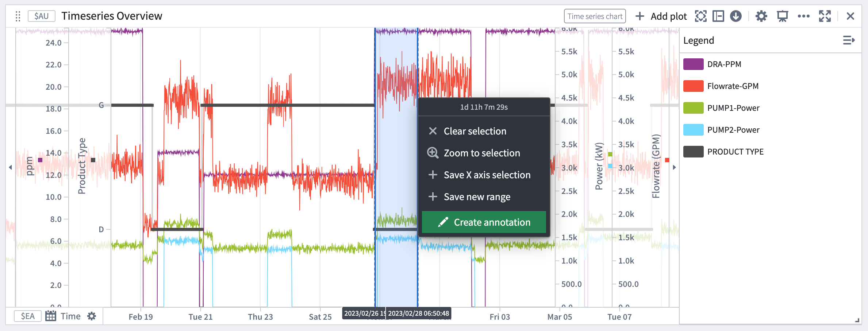Viewport: 868px width, 331px height.
Task: Click the pencil icon on Create annotation
Action: pos(443,222)
